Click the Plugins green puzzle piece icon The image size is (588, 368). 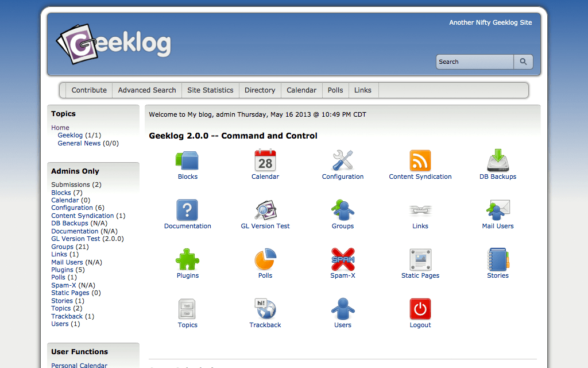click(x=187, y=259)
